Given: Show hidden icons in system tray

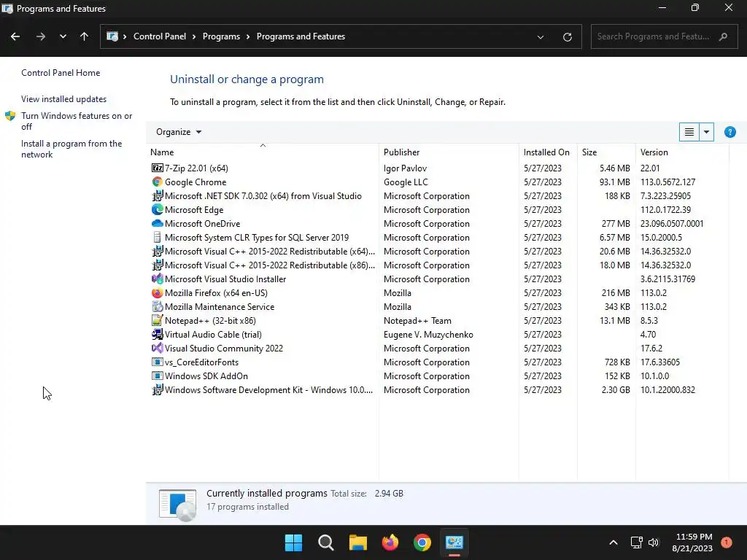Looking at the screenshot, I should click(614, 542).
